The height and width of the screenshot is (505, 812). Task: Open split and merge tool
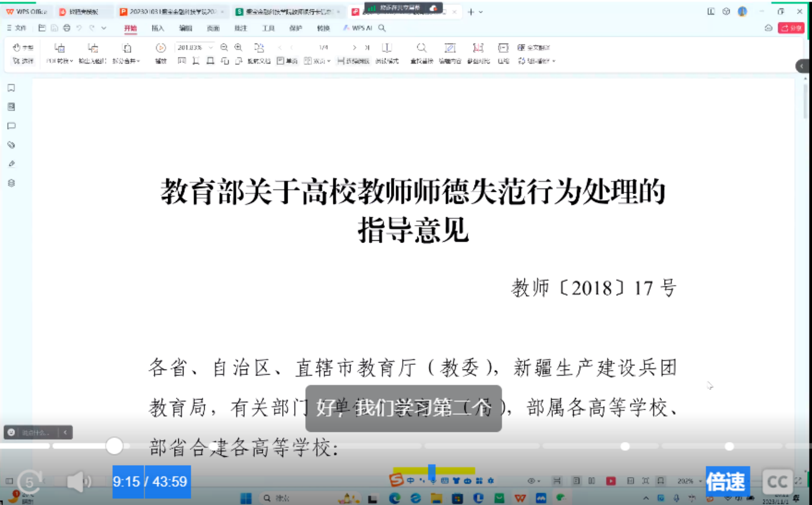pos(127,53)
